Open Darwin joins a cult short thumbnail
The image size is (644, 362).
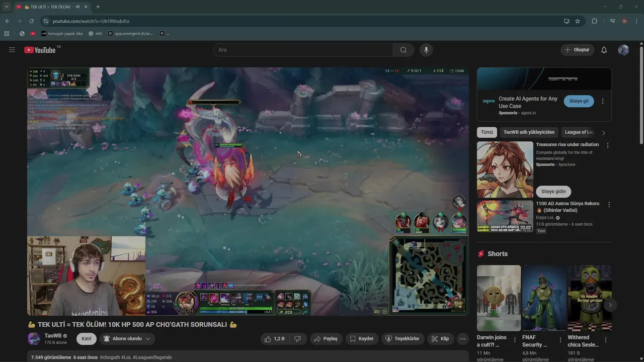click(499, 298)
